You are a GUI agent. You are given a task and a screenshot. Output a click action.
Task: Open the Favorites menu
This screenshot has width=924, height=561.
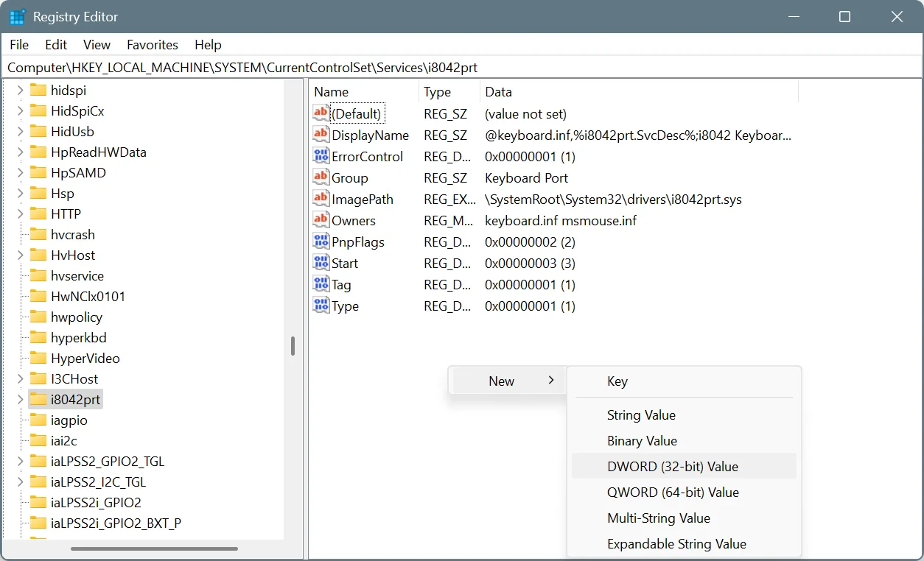[153, 45]
